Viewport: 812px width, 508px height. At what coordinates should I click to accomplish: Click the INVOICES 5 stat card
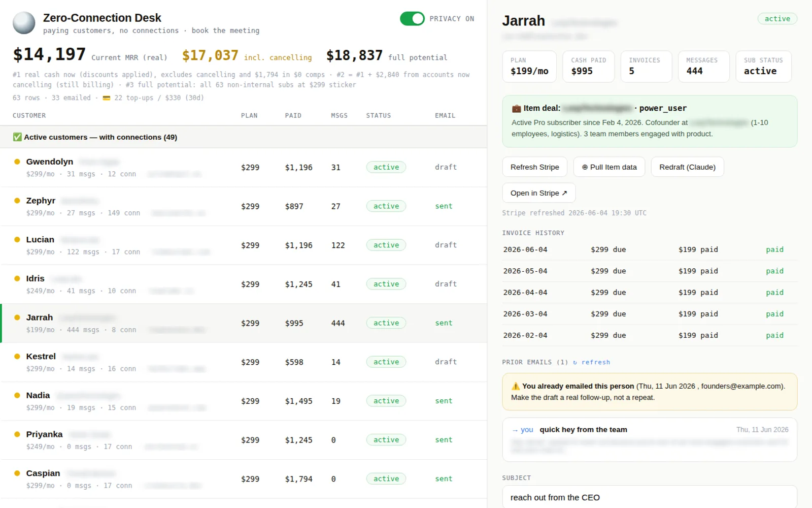pyautogui.click(x=647, y=67)
